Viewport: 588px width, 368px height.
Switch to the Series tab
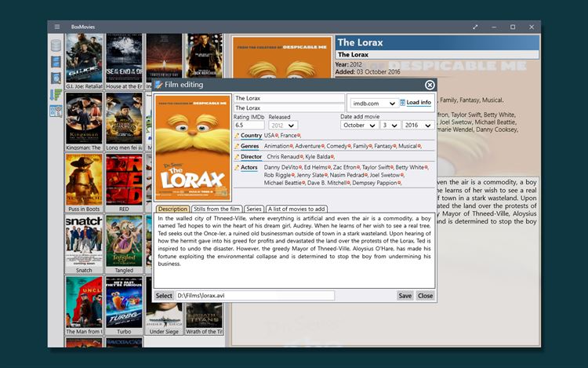click(x=254, y=209)
